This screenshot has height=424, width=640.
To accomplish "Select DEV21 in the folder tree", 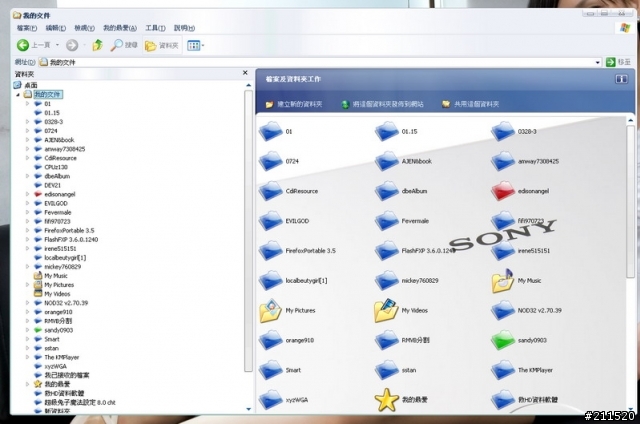I will pos(52,185).
